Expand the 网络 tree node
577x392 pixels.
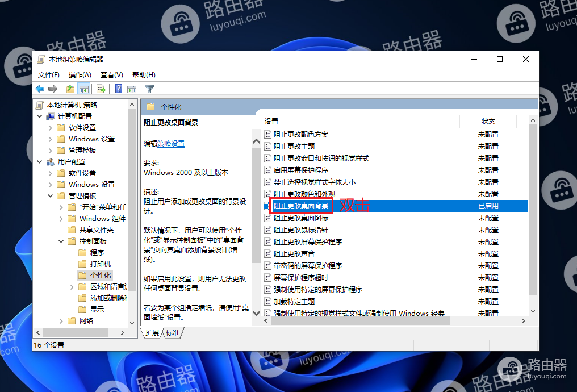pyautogui.click(x=61, y=321)
